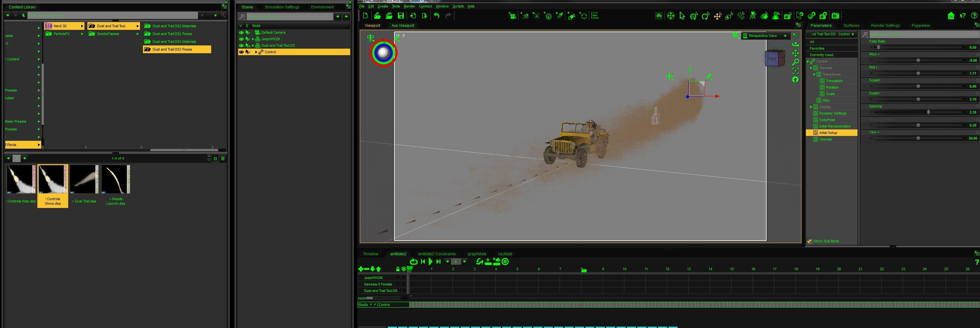
Task: Click the Open file folder icon
Action: coord(377,16)
